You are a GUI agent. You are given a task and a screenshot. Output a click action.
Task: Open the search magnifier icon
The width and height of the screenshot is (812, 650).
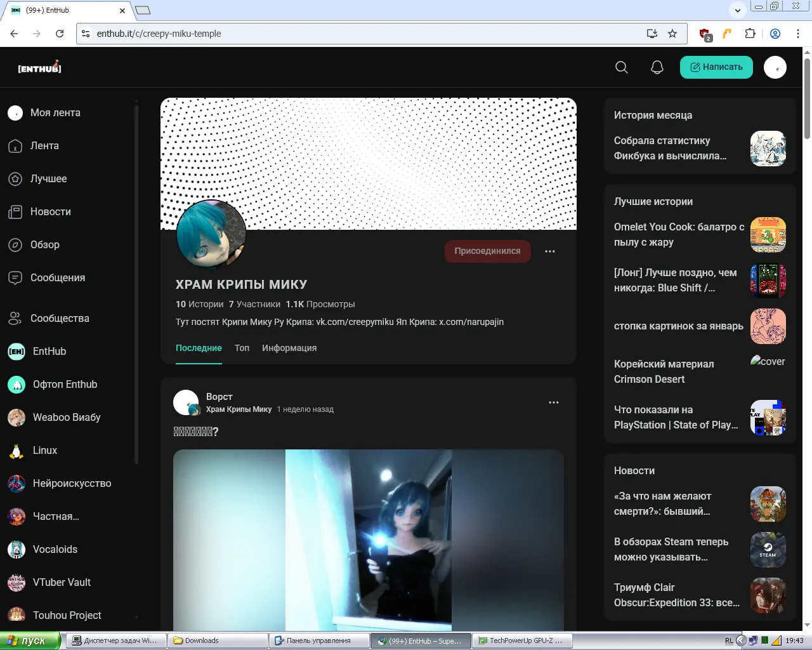[x=622, y=67]
